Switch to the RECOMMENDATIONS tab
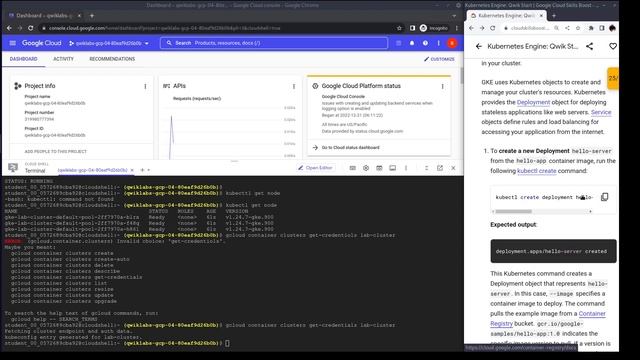640x360 pixels. click(112, 59)
